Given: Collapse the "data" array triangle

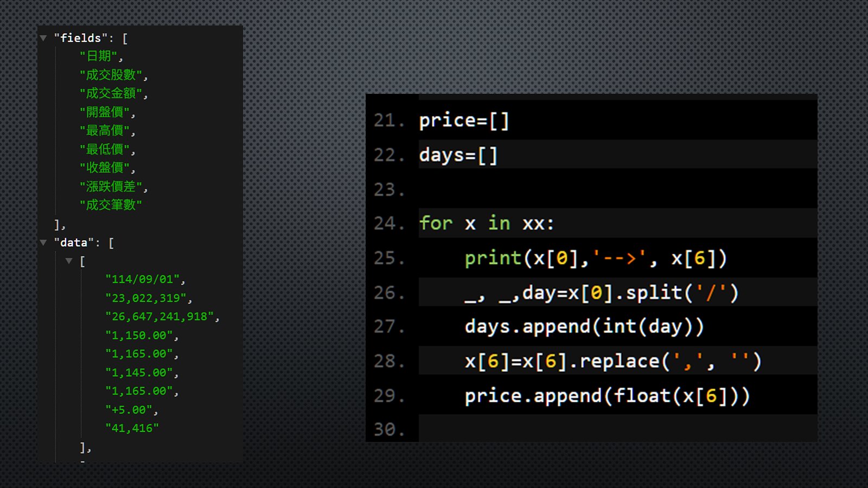Looking at the screenshot, I should (x=43, y=242).
